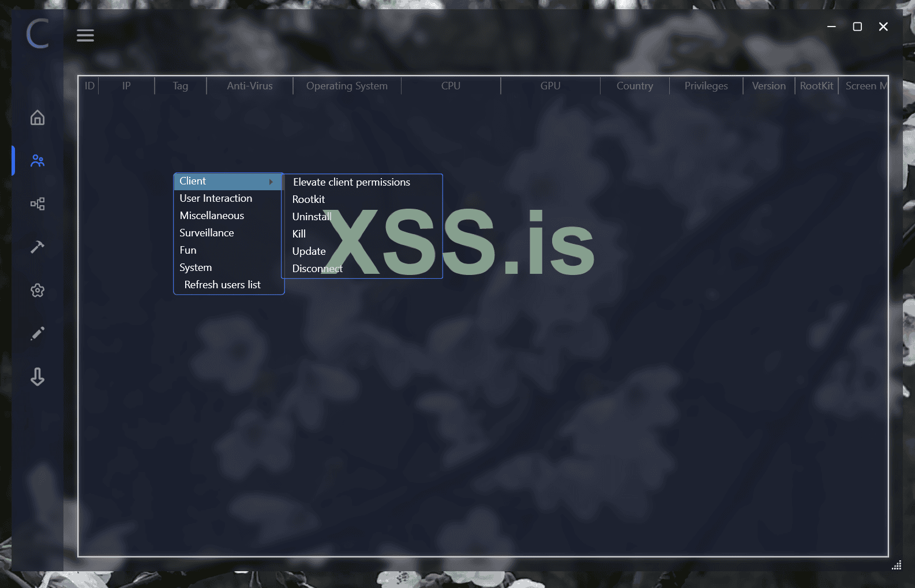This screenshot has width=915, height=588.
Task: Open the hamburger menu at top
Action: click(x=85, y=35)
